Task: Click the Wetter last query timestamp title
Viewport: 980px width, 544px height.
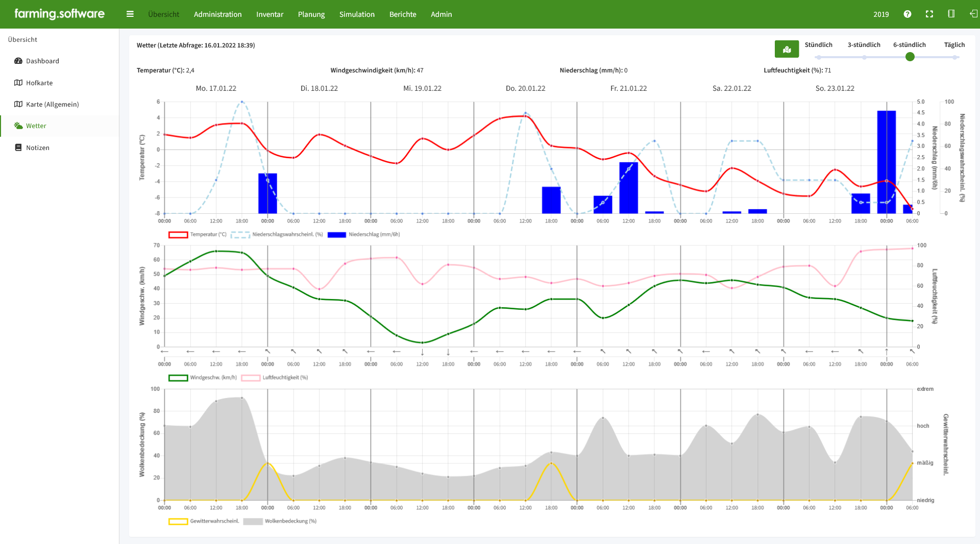Action: tap(196, 45)
